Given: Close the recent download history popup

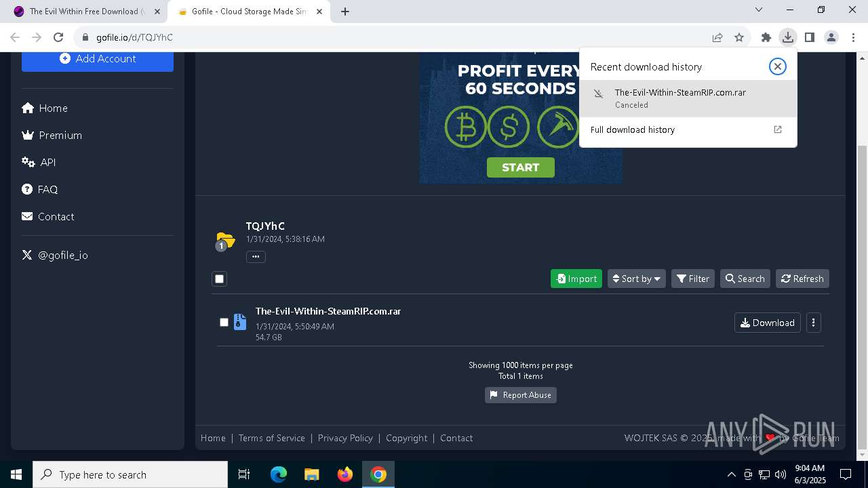Looking at the screenshot, I should (x=778, y=66).
